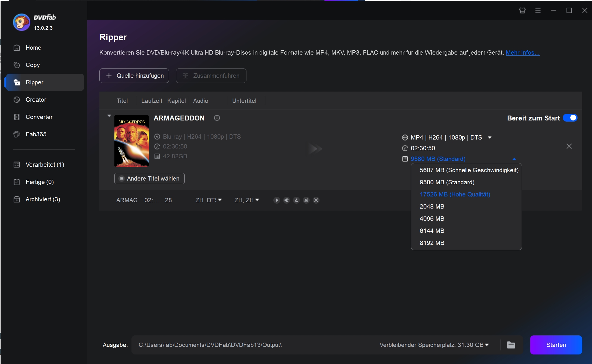Screen dimensions: 592x364
Task: Click the Quelle hinzufügen button
Action: click(134, 76)
